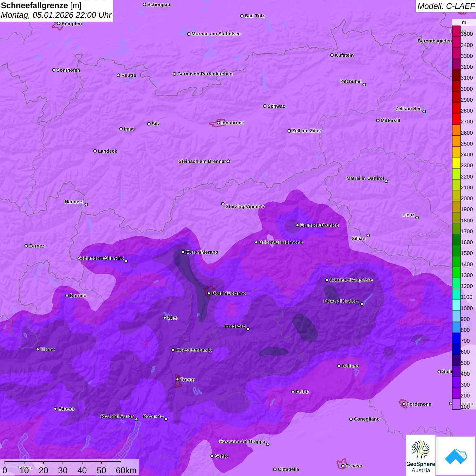Select the Garmisch-Partenkirchen label
476x476 pixels.
click(x=205, y=74)
